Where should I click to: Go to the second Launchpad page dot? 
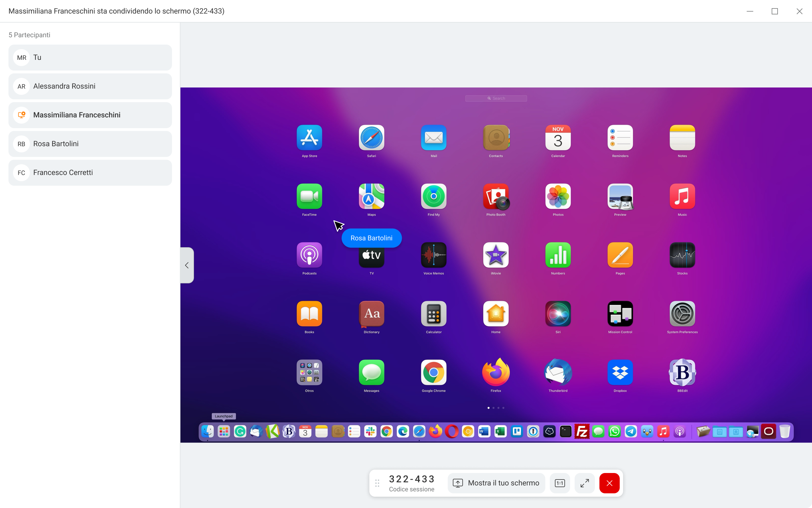(493, 408)
